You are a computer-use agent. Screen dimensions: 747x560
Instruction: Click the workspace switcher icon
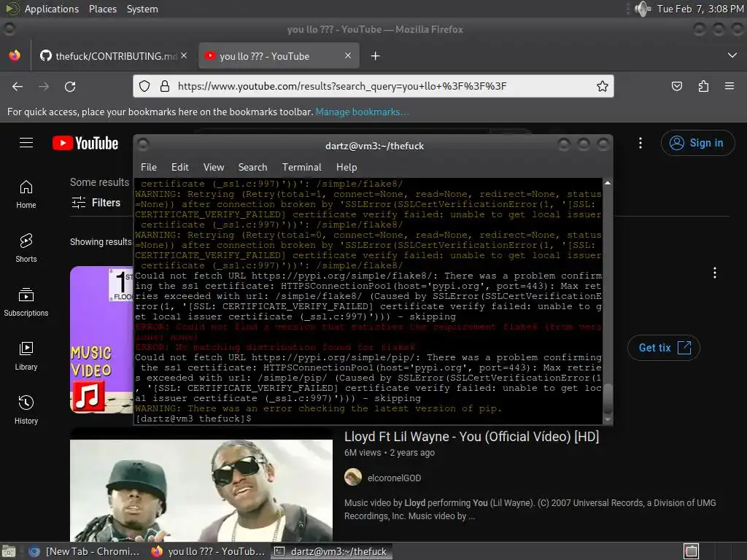(692, 551)
